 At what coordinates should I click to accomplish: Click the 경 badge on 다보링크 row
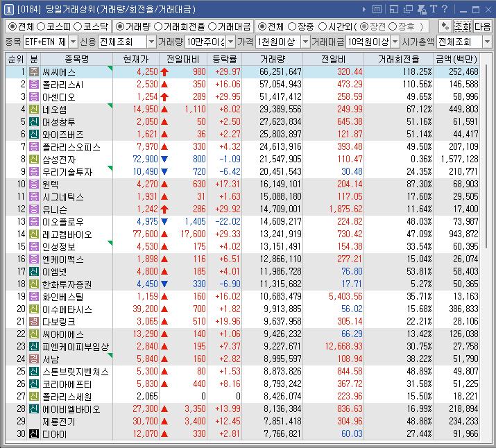point(34,322)
